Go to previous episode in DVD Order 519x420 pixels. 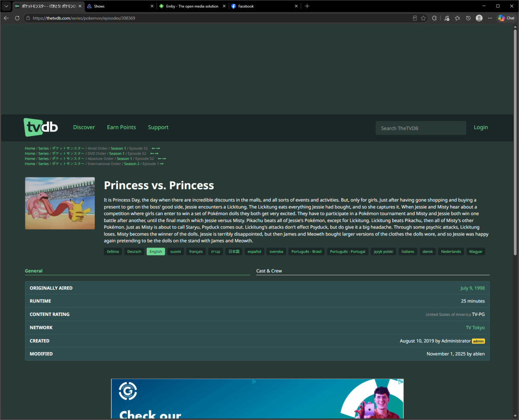[152, 153]
